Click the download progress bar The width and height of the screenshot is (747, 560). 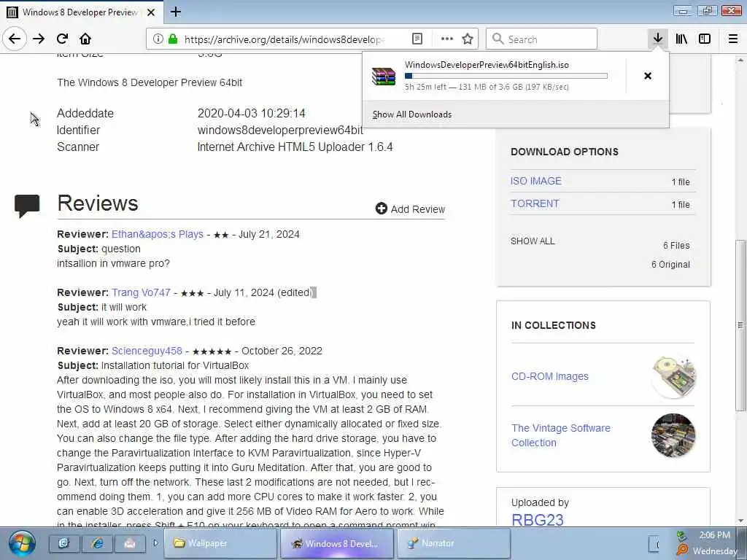[506, 76]
